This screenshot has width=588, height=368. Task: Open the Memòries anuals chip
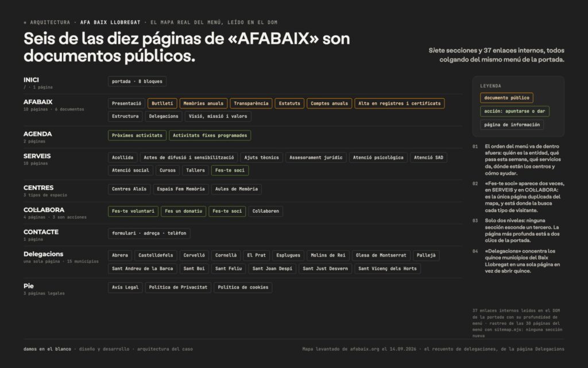pyautogui.click(x=203, y=103)
